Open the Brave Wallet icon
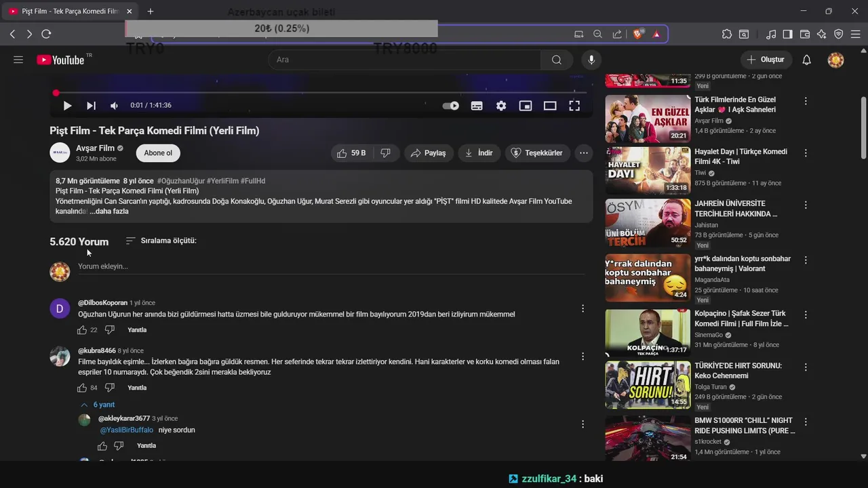Screen dimensions: 868x488 [x=805, y=34]
